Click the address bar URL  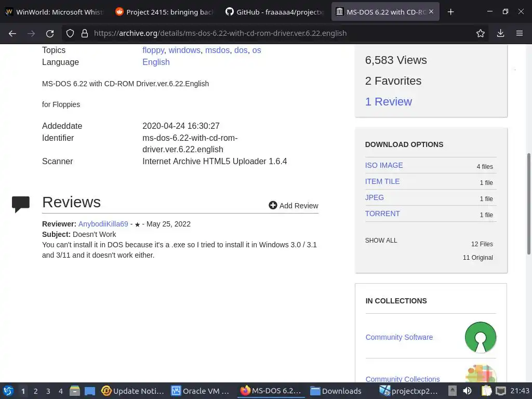click(220, 33)
